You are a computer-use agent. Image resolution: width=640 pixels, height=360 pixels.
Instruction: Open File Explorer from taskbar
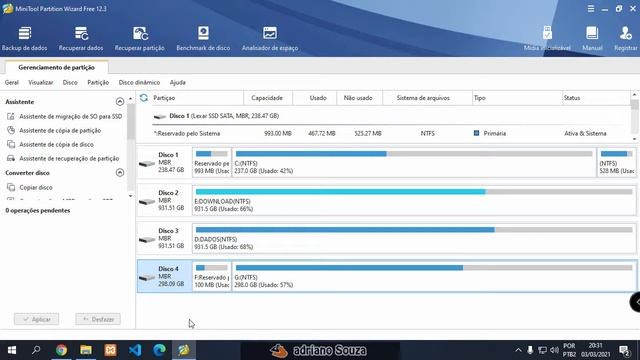coord(86,350)
